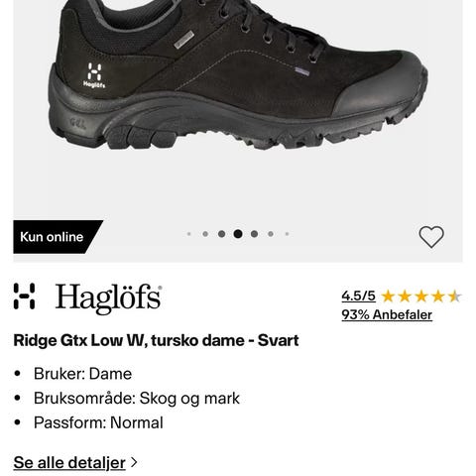Screen dimensions: 476x476
Task: Select the active large black carousel dot
Action: (238, 234)
